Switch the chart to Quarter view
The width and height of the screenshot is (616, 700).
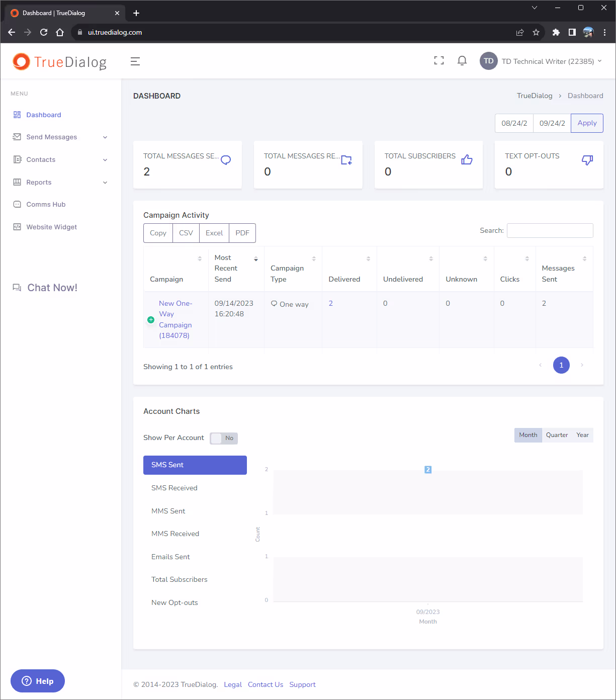point(557,435)
